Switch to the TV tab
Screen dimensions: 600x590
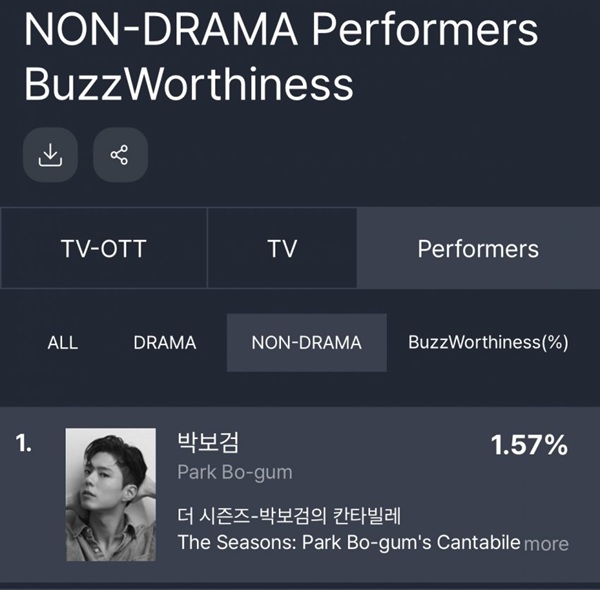(x=282, y=248)
